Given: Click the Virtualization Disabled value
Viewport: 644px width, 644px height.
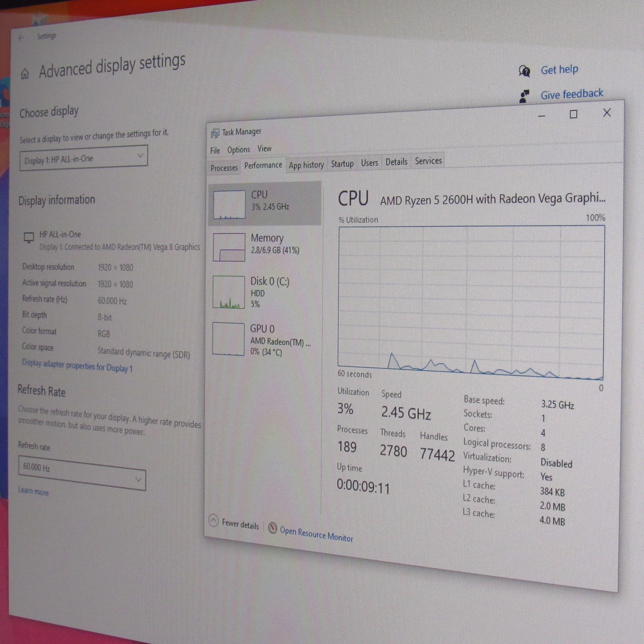Looking at the screenshot, I should (556, 463).
